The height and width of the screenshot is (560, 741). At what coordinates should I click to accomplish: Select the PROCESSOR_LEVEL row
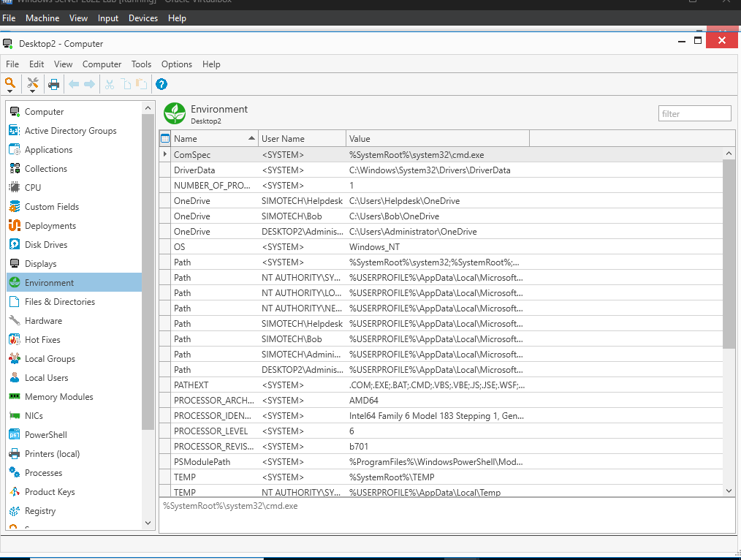pyautogui.click(x=441, y=431)
